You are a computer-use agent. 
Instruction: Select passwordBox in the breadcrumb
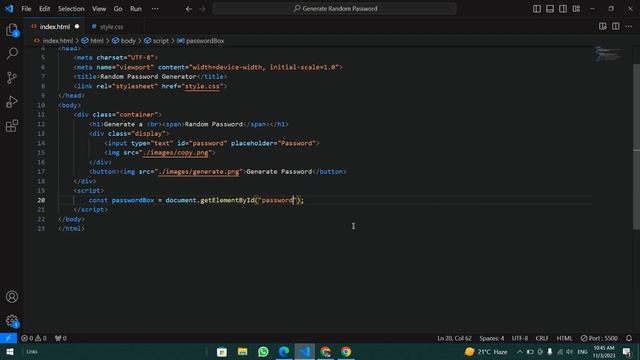(204, 41)
